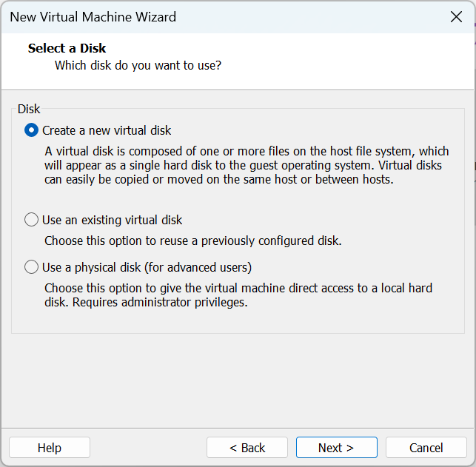Click the description about virtual disk files on host
Viewport: 476px width, 467px height.
[244, 166]
